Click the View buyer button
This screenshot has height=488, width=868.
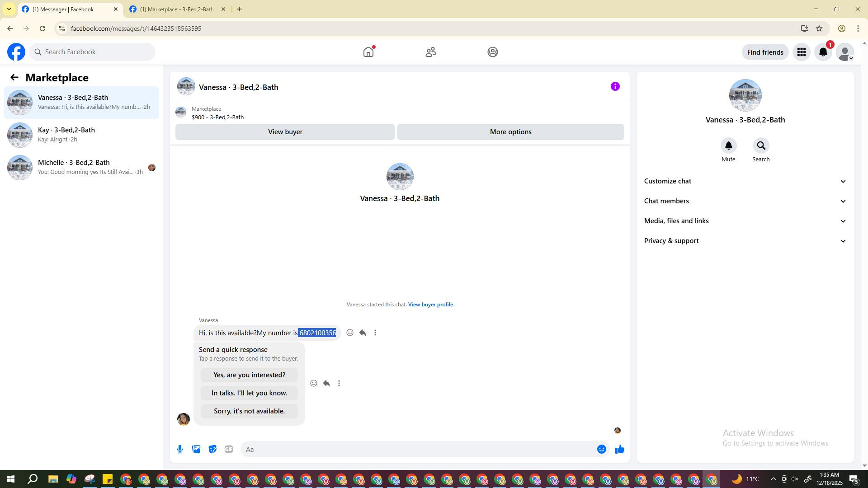[x=285, y=132]
